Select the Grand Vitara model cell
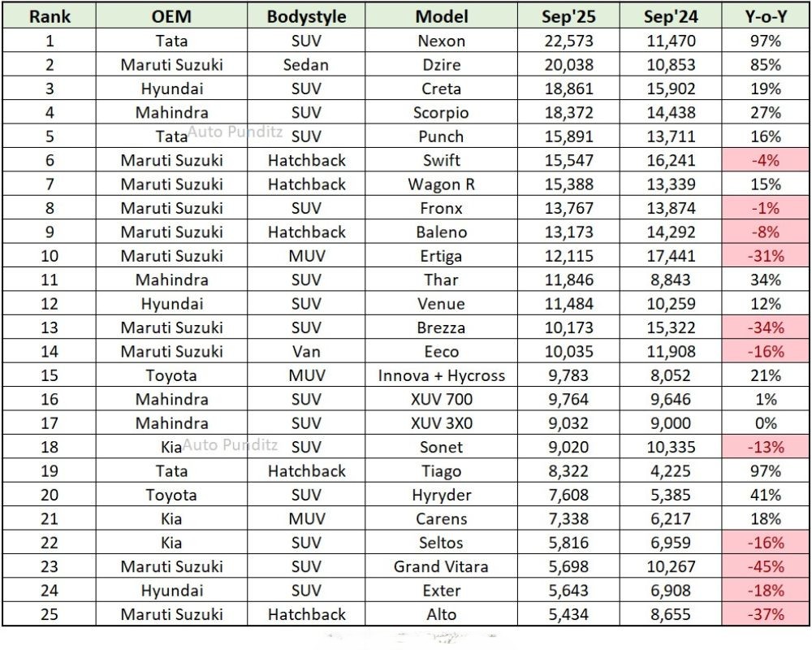The width and height of the screenshot is (812, 650). tap(442, 567)
